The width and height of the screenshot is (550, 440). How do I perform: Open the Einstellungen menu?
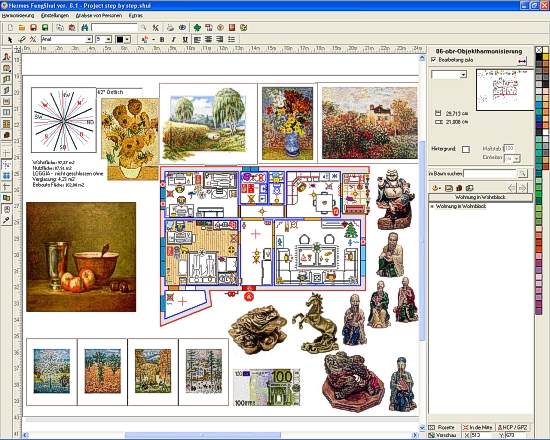[x=55, y=15]
